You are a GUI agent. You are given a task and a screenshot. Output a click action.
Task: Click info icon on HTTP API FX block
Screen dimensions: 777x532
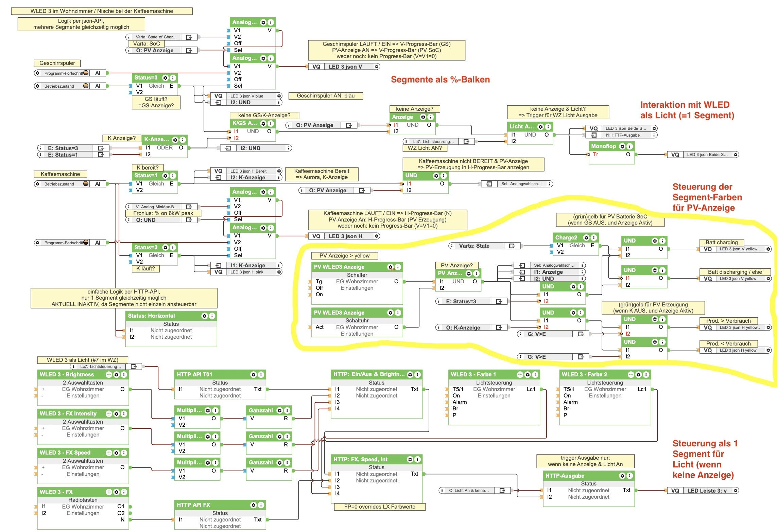tap(261, 505)
